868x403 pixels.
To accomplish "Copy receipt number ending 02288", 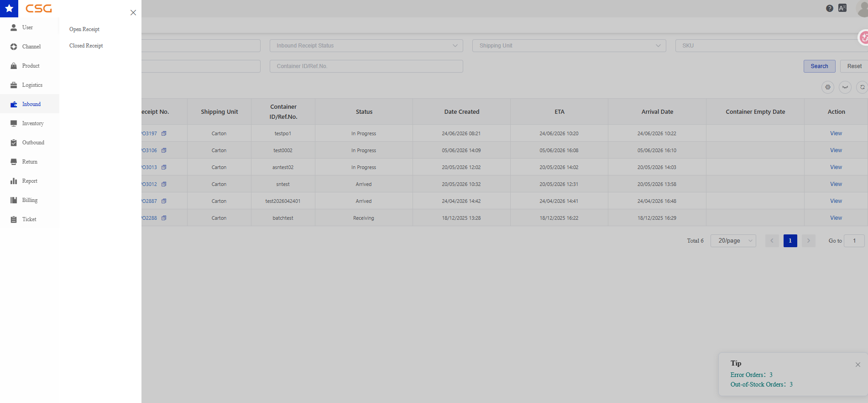I will (164, 218).
